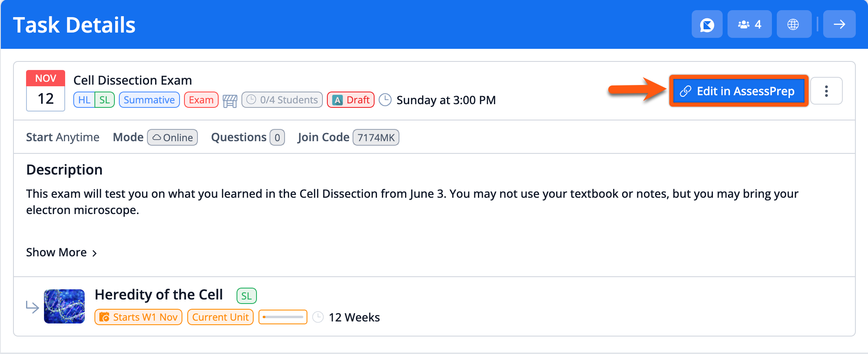Click the globe icon in the header
This screenshot has width=868, height=354.
point(793,24)
